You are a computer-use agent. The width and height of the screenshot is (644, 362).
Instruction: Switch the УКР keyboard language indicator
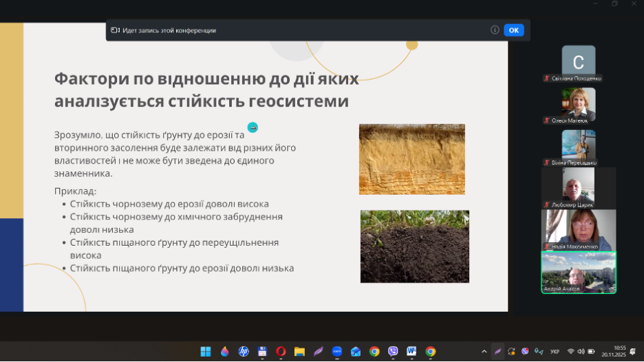(555, 352)
